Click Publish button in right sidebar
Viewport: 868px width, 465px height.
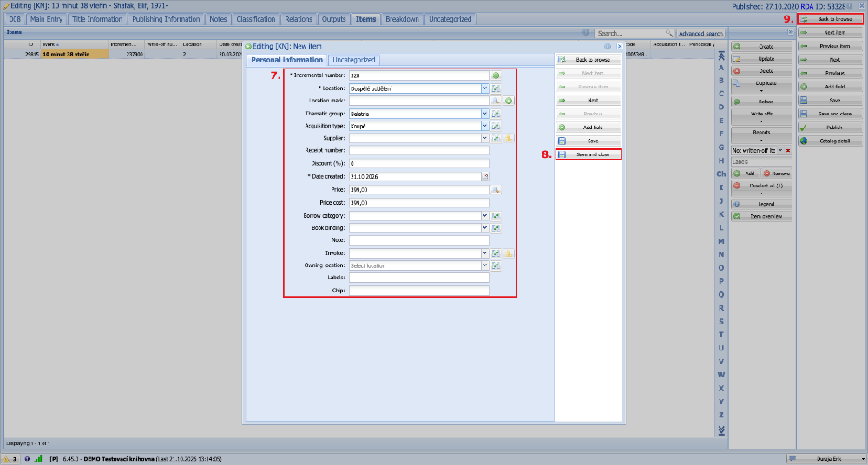coord(831,128)
